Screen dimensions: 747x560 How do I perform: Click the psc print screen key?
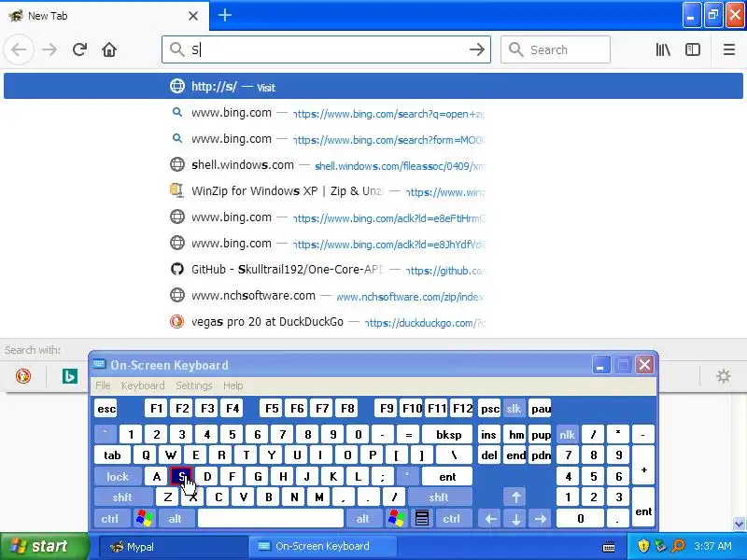pyautogui.click(x=489, y=409)
